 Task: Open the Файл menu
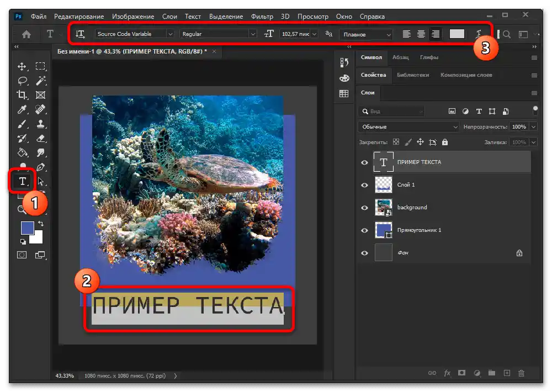click(x=39, y=17)
